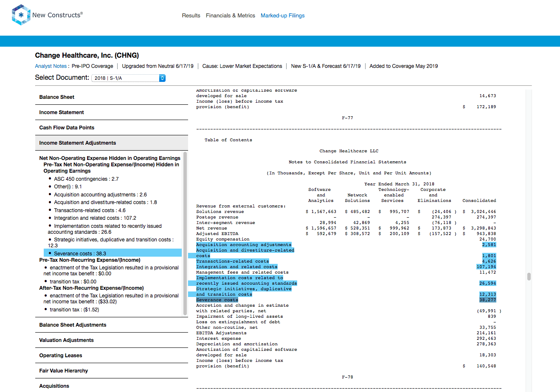Select Transactions-related costs : 4.6 item
Image resolution: width=560 pixels, height=392 pixels.
(x=90, y=210)
